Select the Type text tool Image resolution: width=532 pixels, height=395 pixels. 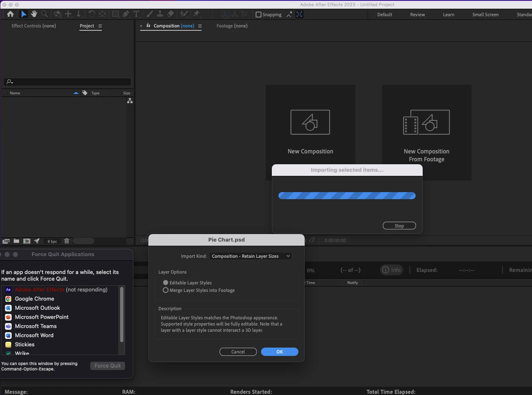pos(136,14)
